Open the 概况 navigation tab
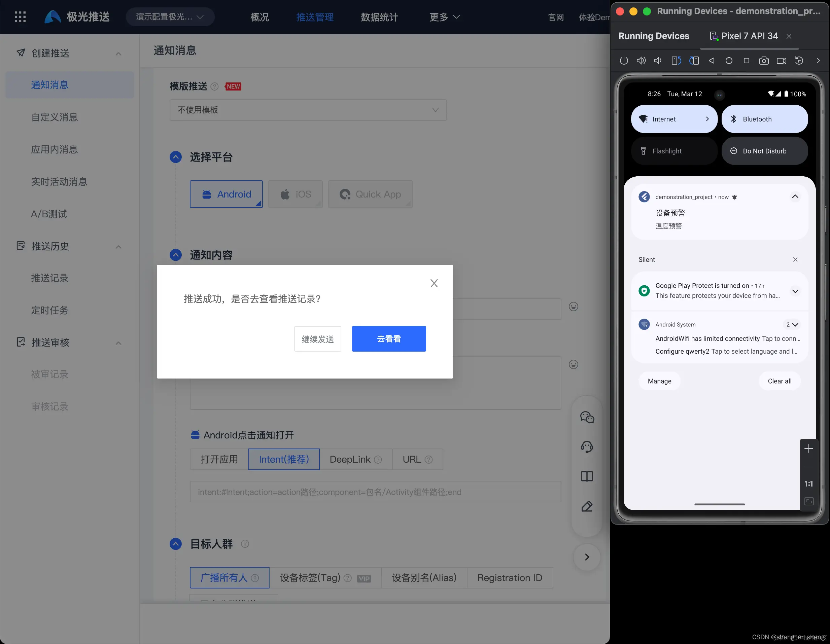830x644 pixels. (x=260, y=17)
